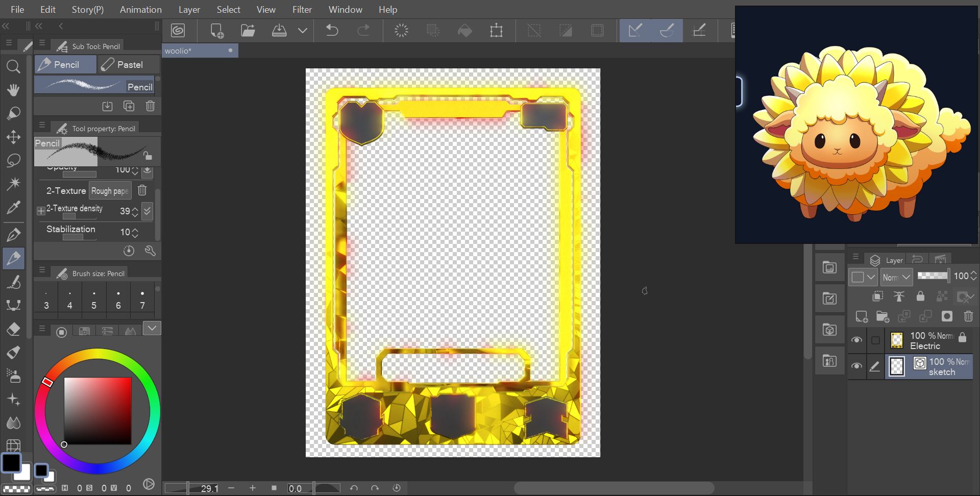This screenshot has height=496, width=980.
Task: Click the Fill toolbar icon
Action: coord(464,31)
